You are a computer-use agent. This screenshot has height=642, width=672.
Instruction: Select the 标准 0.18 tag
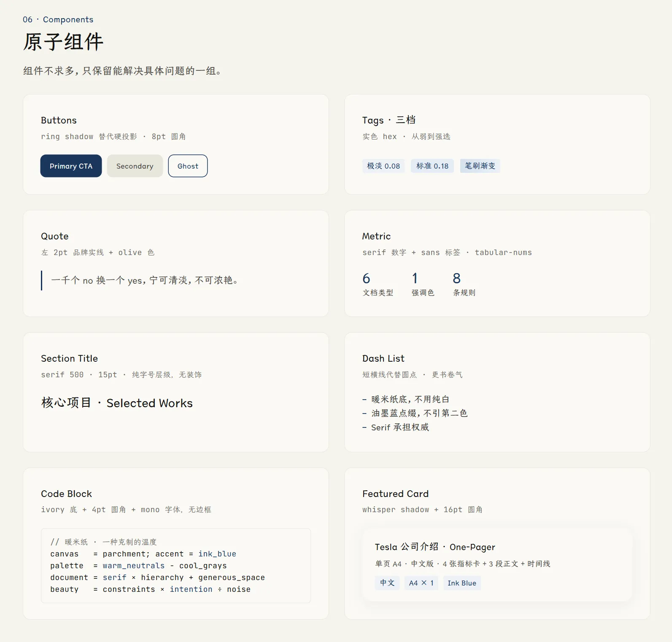click(x=432, y=166)
